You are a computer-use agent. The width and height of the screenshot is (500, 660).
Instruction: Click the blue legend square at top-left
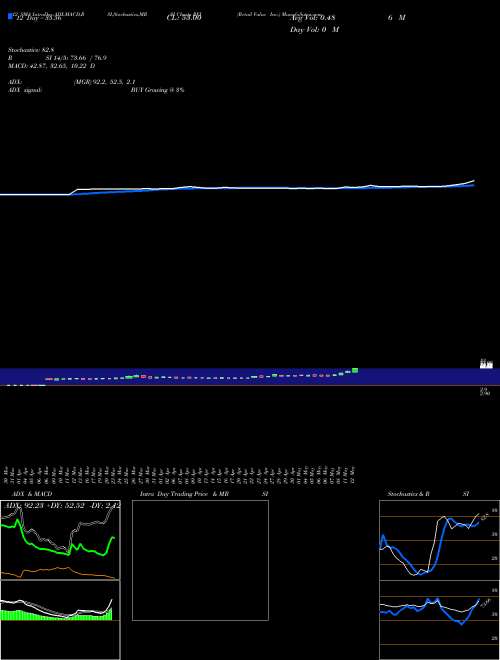pos(10,16)
